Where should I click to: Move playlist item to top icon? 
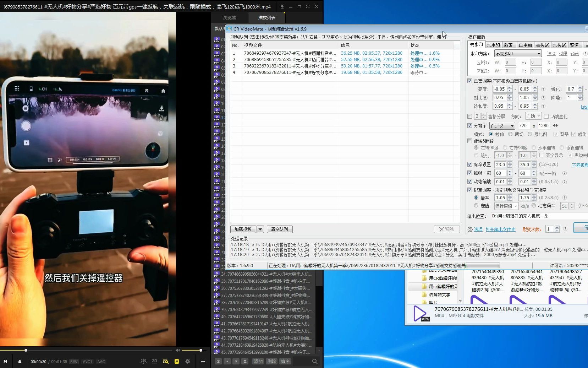point(218,361)
